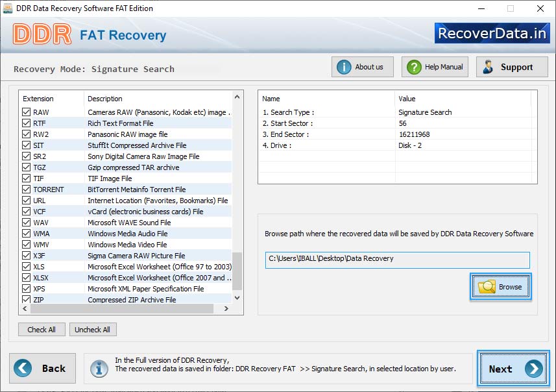The width and height of the screenshot is (556, 392).
Task: Toggle the XPS extension checkbox
Action: click(26, 288)
